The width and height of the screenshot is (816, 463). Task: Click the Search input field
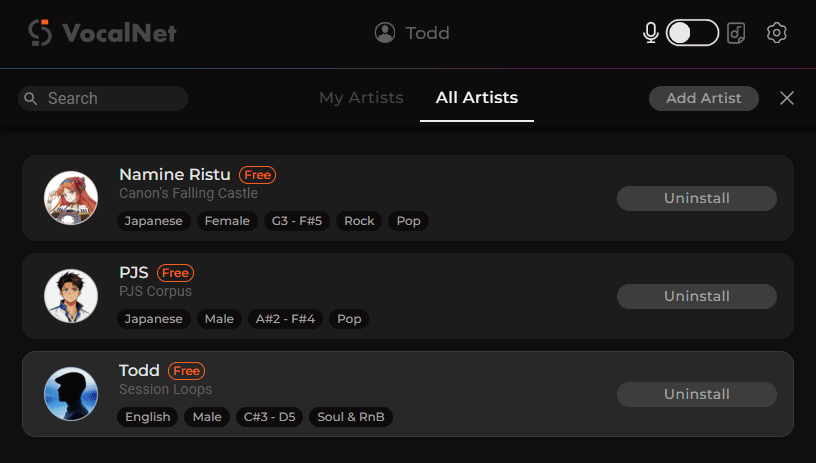pyautogui.click(x=110, y=98)
